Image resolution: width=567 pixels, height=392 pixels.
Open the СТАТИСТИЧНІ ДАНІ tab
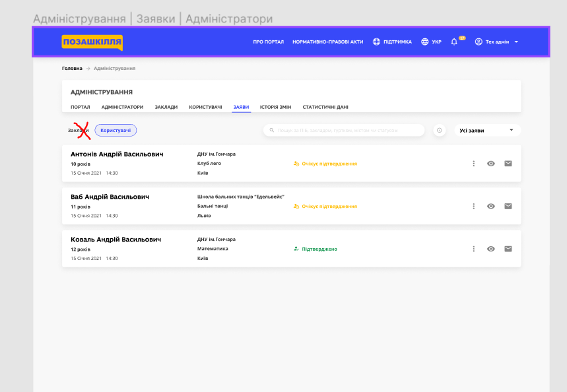pyautogui.click(x=326, y=106)
